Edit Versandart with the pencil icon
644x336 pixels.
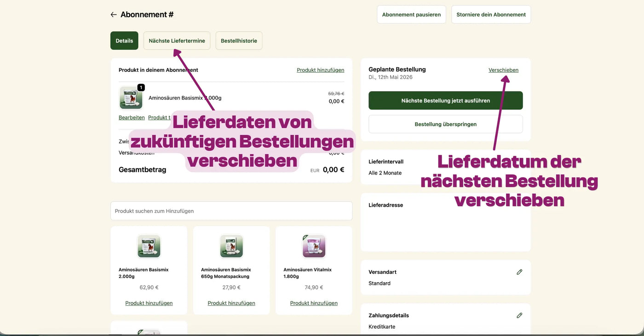[x=519, y=272]
